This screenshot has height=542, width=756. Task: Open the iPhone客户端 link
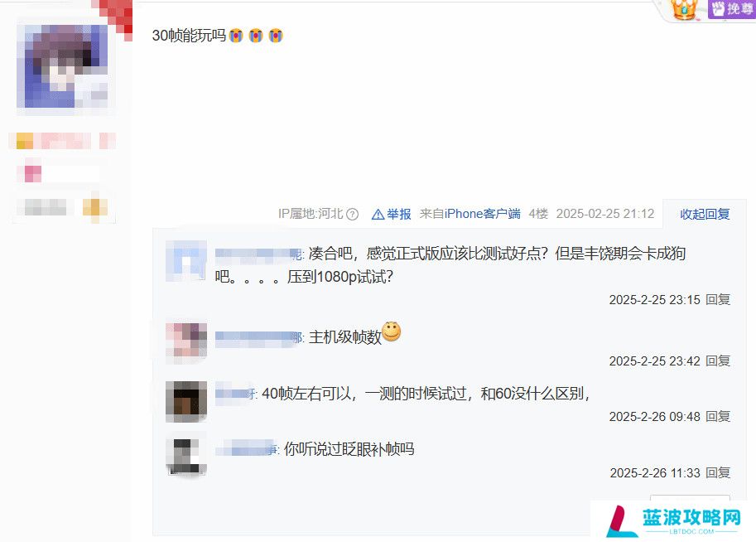482,214
